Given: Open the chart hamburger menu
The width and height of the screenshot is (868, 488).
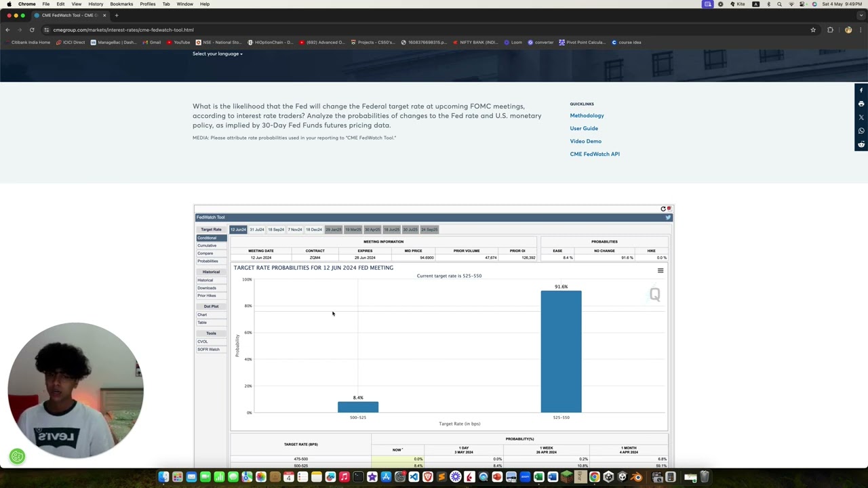Looking at the screenshot, I should pyautogui.click(x=660, y=270).
